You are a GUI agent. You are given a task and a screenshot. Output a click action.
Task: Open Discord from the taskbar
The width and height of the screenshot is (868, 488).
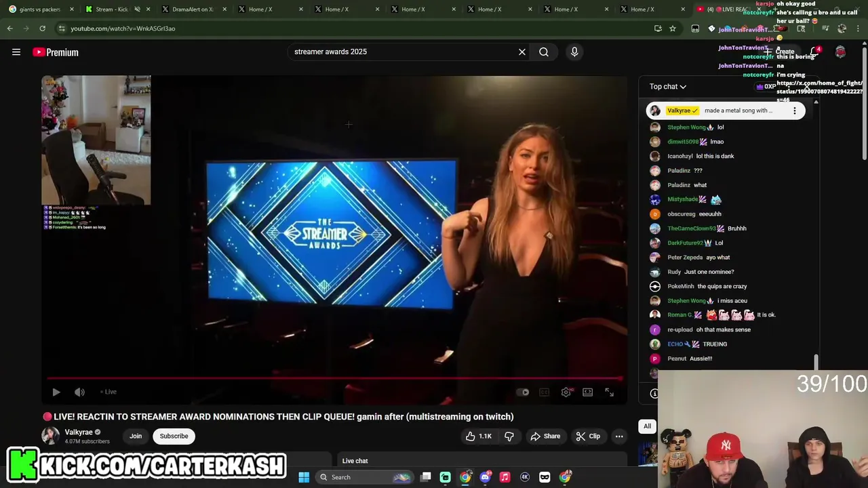click(x=485, y=477)
